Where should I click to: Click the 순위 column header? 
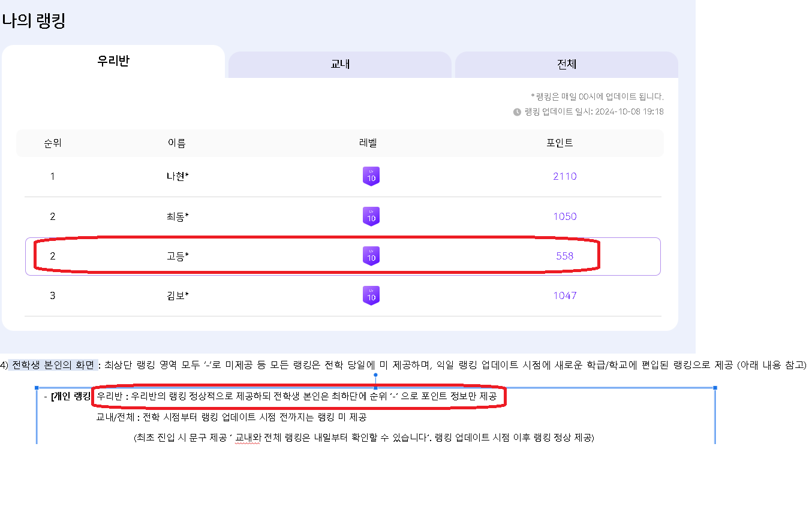(53, 143)
